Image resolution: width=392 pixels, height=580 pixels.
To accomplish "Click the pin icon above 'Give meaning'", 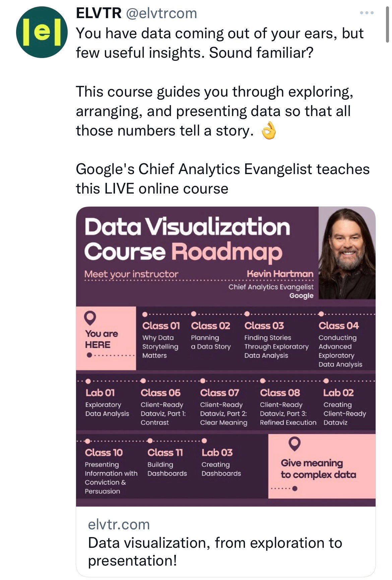I will tap(294, 443).
